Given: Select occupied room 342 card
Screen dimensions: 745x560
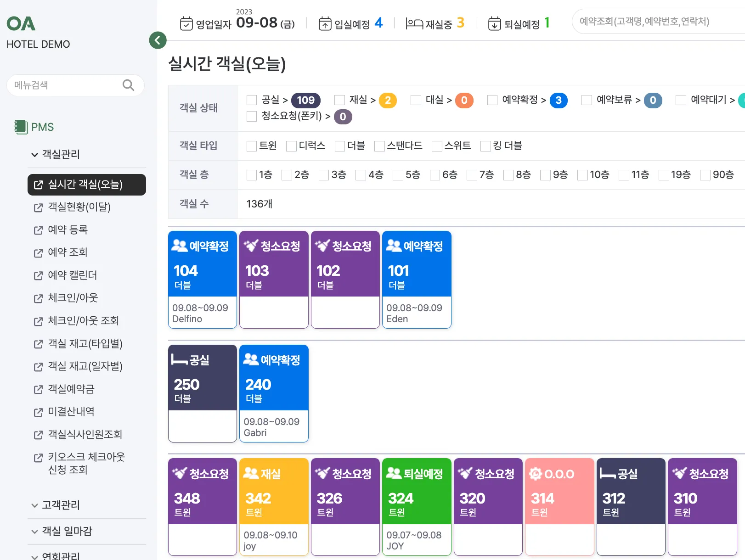Looking at the screenshot, I should [x=274, y=506].
